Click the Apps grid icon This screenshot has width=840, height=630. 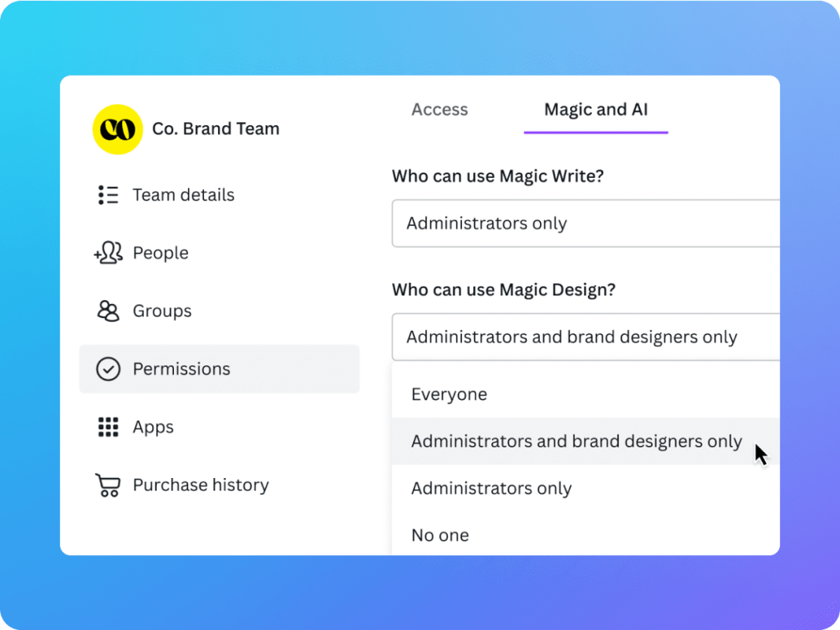click(x=108, y=427)
